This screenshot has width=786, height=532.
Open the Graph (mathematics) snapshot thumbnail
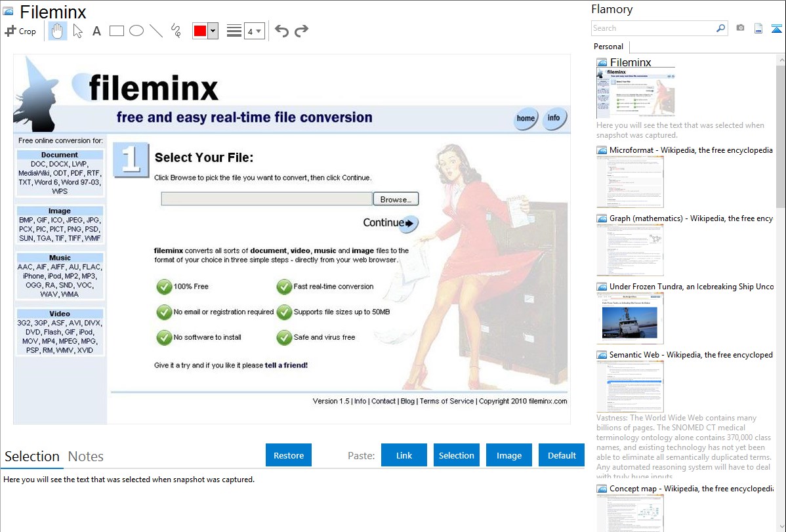pyautogui.click(x=630, y=250)
